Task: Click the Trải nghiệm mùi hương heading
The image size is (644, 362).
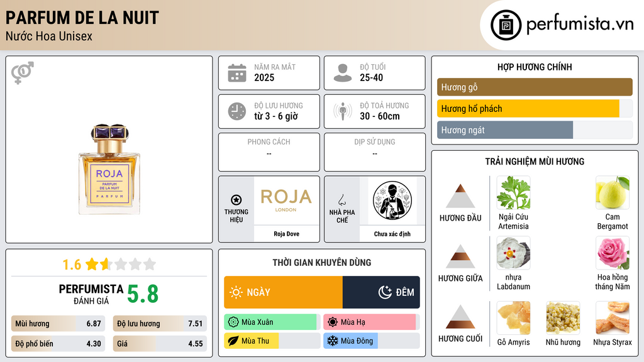Action: (535, 162)
